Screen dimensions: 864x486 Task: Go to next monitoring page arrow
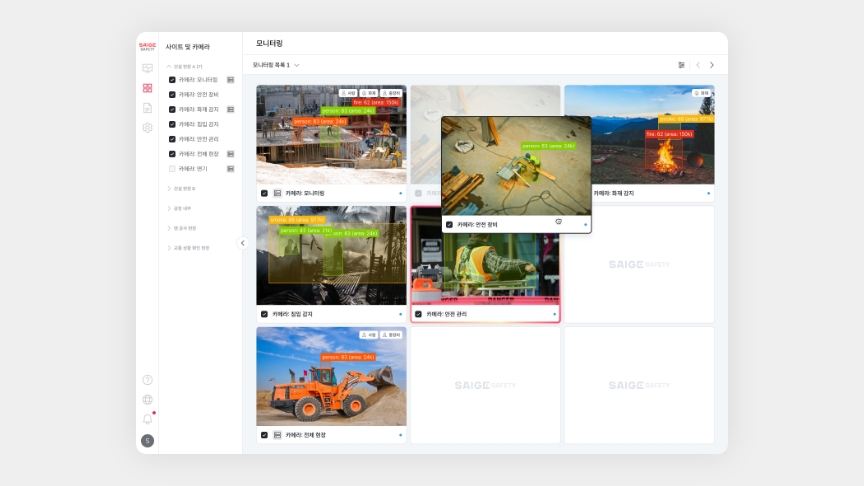click(x=712, y=65)
